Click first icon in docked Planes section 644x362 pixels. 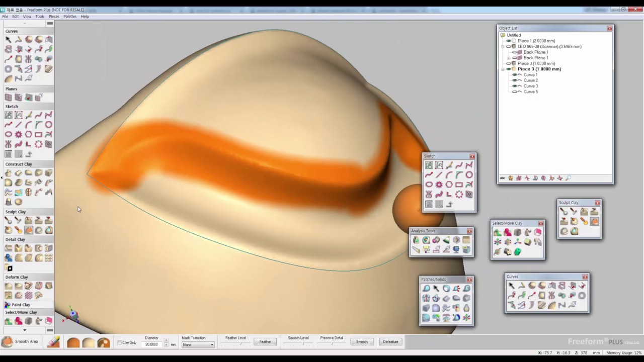point(8,97)
